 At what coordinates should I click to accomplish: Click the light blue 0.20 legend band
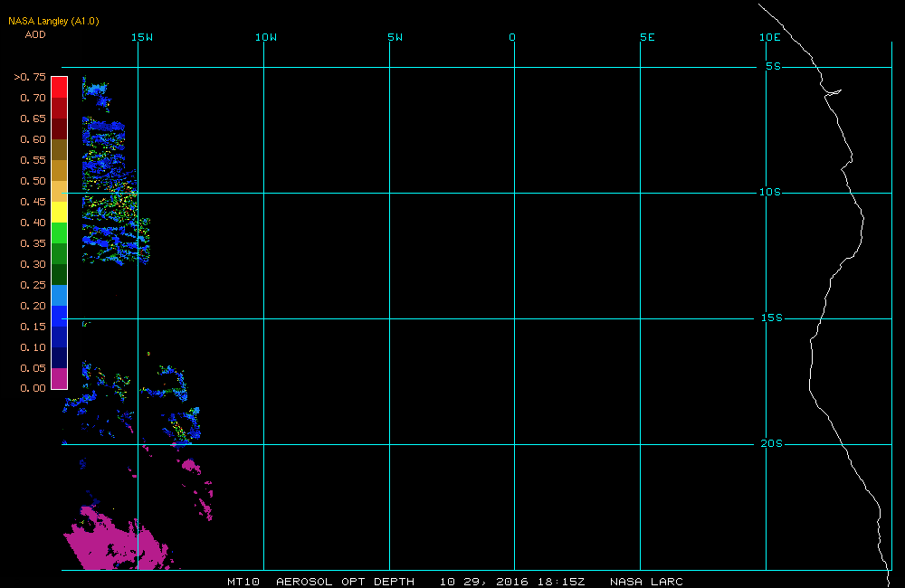(60, 295)
